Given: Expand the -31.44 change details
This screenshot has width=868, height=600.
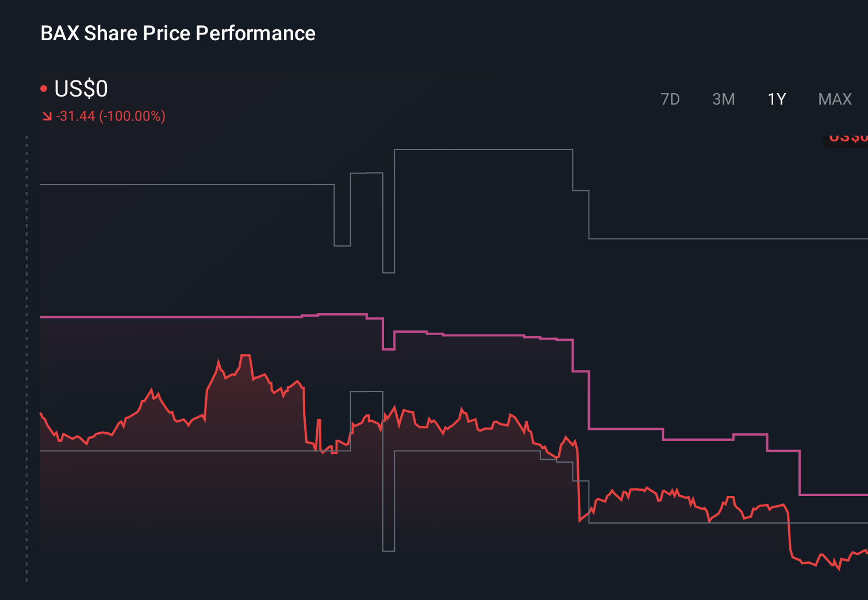Looking at the screenshot, I should [x=76, y=116].
